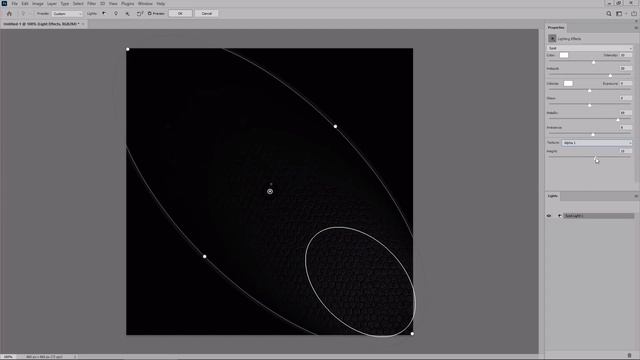Click the share icon at top right
640x360 pixels.
coord(634,13)
